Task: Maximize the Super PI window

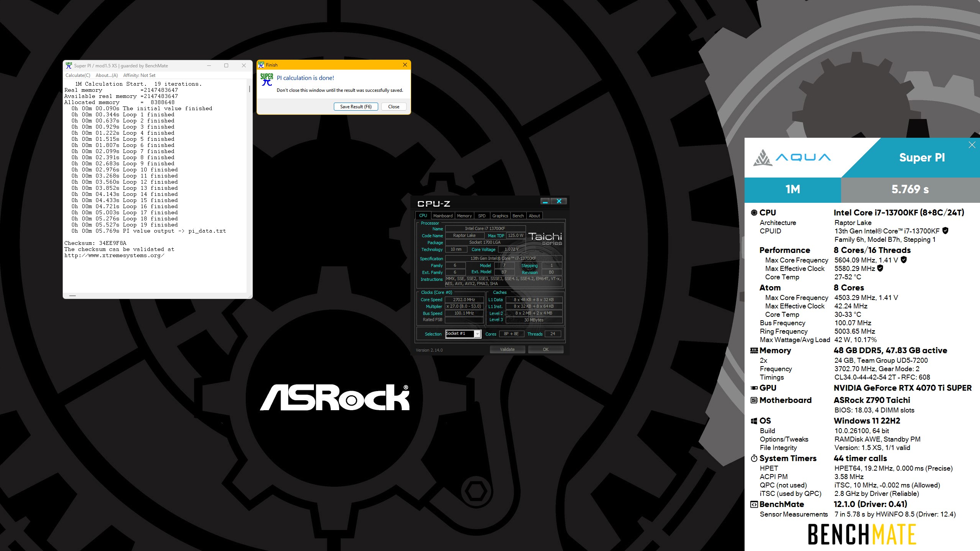Action: [226, 65]
